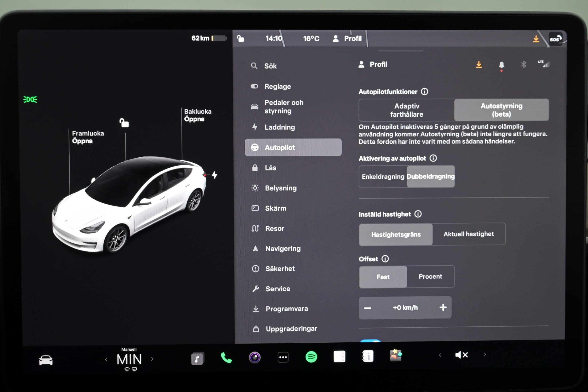Select Autostyrning (beta) option
This screenshot has height=392, width=588.
pos(501,110)
